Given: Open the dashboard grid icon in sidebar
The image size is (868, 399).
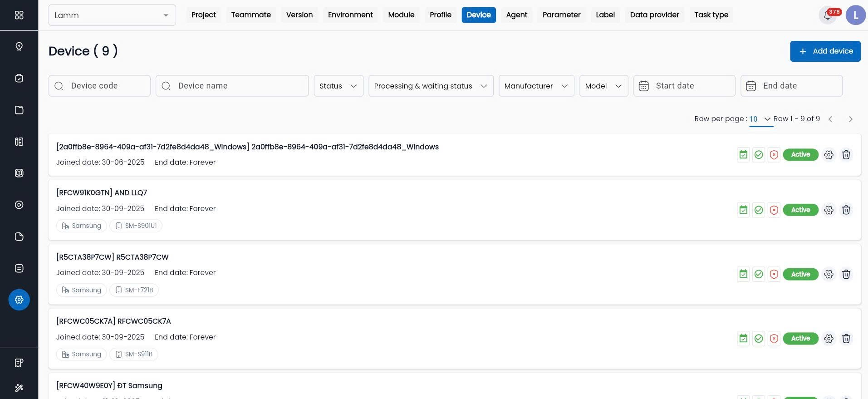Looking at the screenshot, I should click(19, 15).
